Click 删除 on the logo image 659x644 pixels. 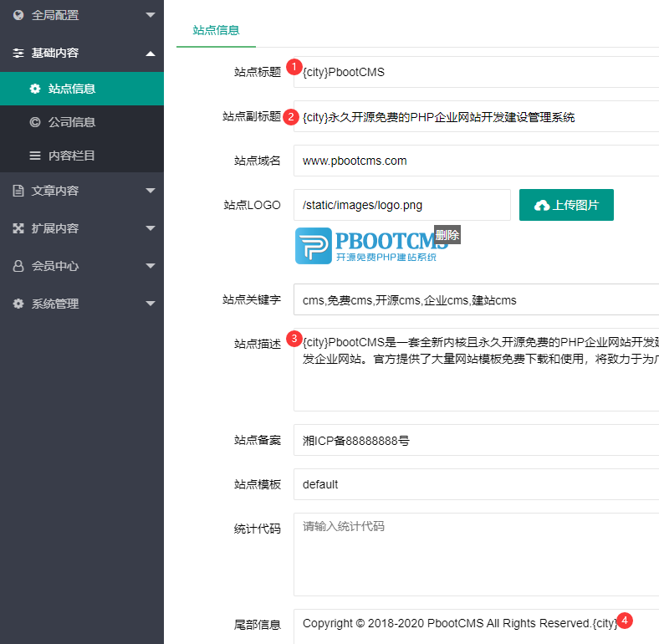(447, 235)
